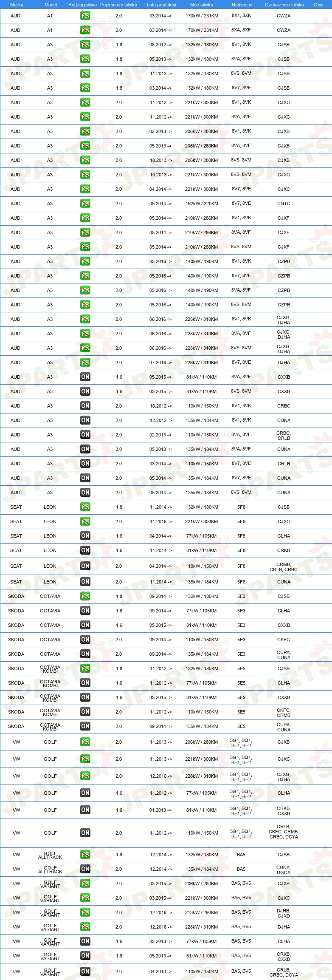Click the PB icon for Skoda Octavia 5E3 CJSB
This screenshot has height=980, width=332.
point(85,596)
